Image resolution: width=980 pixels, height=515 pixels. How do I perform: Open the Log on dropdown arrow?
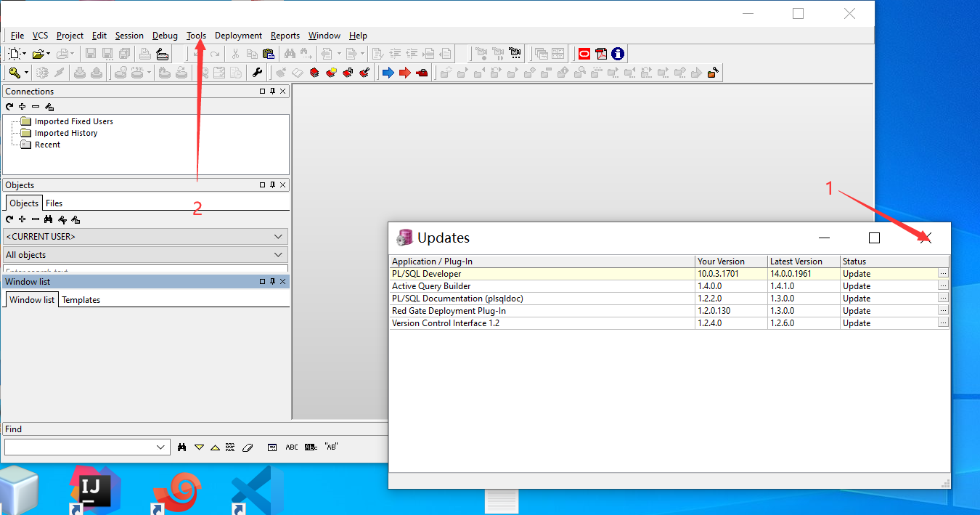(x=26, y=73)
